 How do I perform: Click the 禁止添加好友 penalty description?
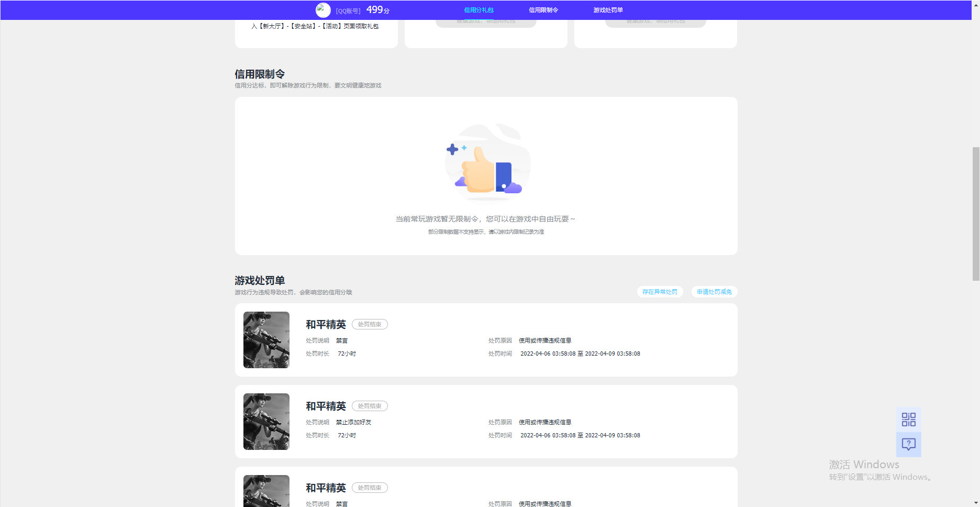click(x=353, y=422)
